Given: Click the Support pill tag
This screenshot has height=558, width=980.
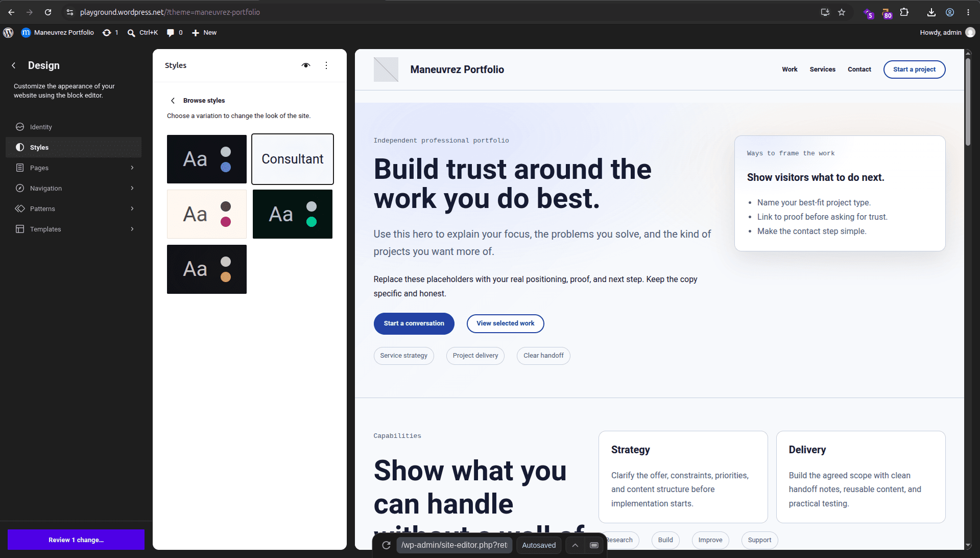Looking at the screenshot, I should 759,540.
